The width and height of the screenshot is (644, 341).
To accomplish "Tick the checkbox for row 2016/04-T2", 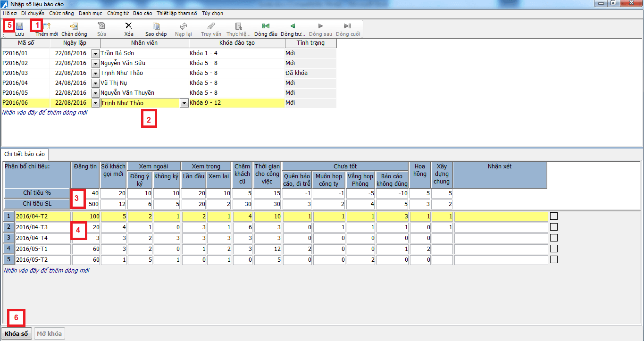I will click(554, 216).
